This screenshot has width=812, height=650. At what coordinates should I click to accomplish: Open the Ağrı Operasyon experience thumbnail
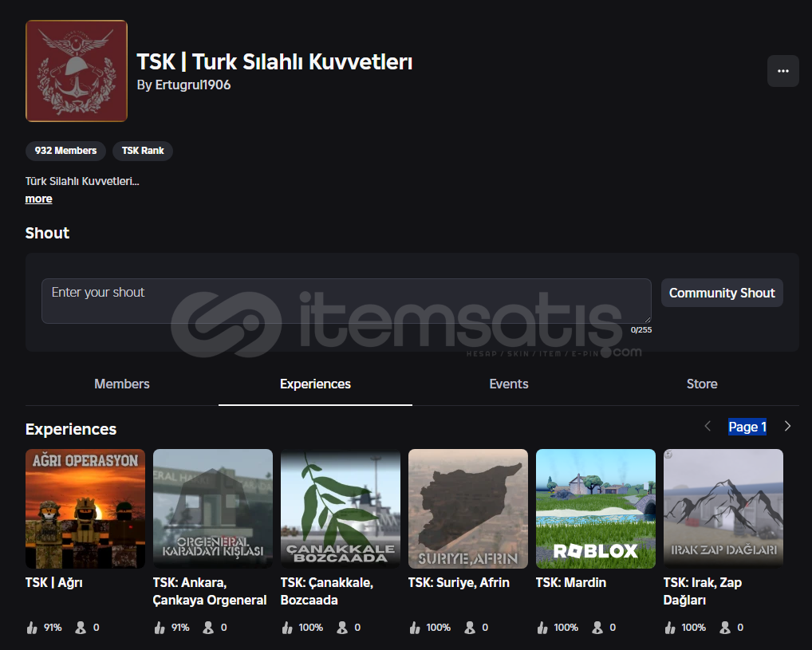coord(85,509)
